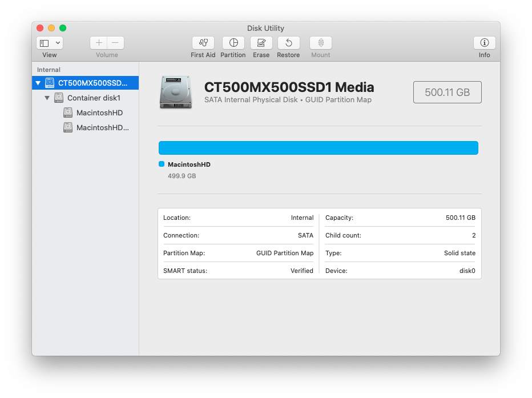The width and height of the screenshot is (532, 398).
Task: Open the disk Info panel
Action: coord(484,43)
